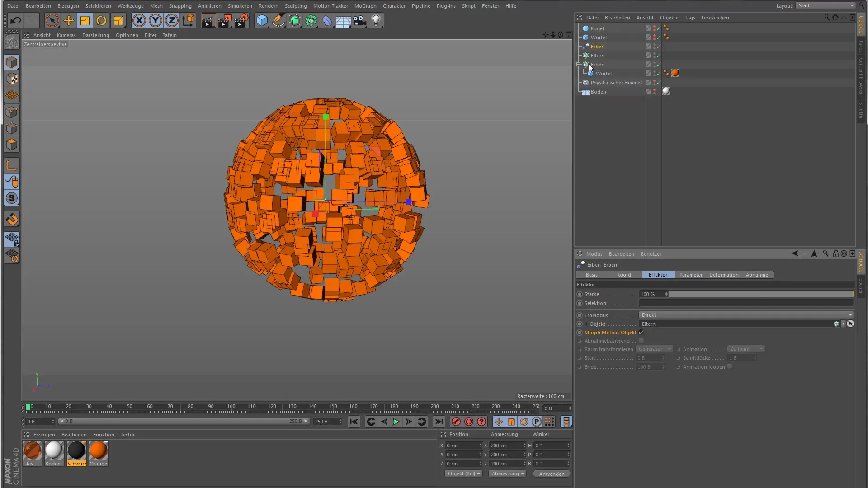This screenshot has width=868, height=488.
Task: Open the spline pen tools
Action: click(278, 20)
